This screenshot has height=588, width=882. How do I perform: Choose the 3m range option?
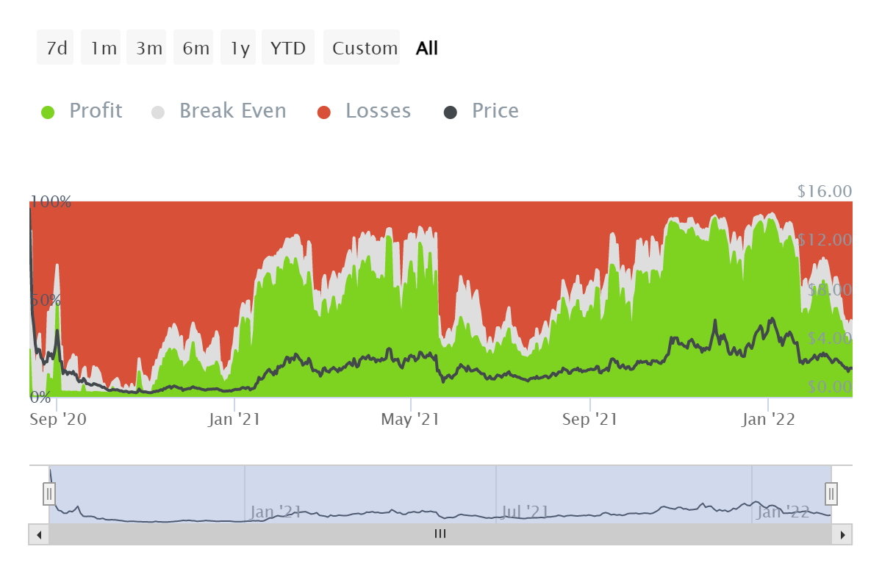148,49
